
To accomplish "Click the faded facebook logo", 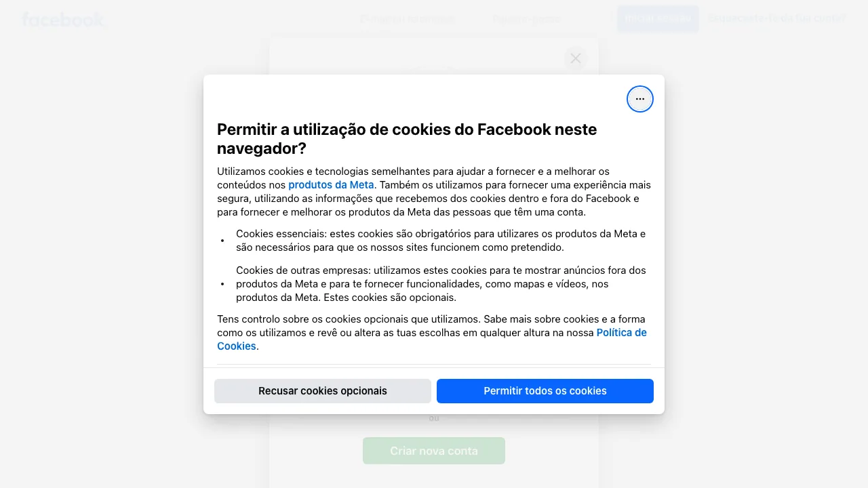I will (63, 19).
